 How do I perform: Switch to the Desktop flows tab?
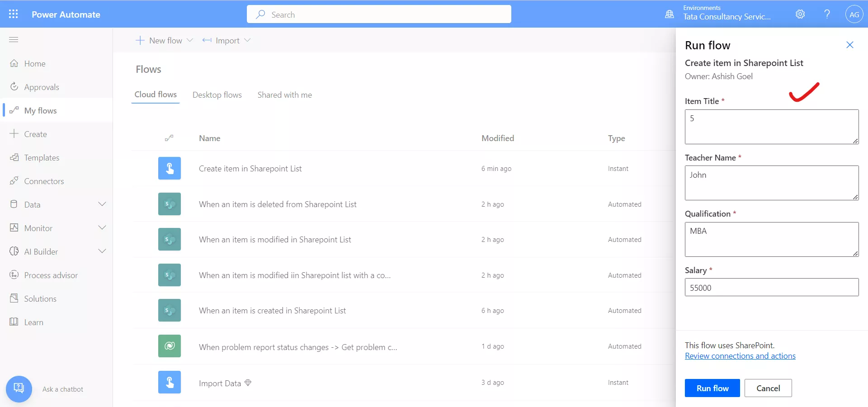tap(217, 95)
